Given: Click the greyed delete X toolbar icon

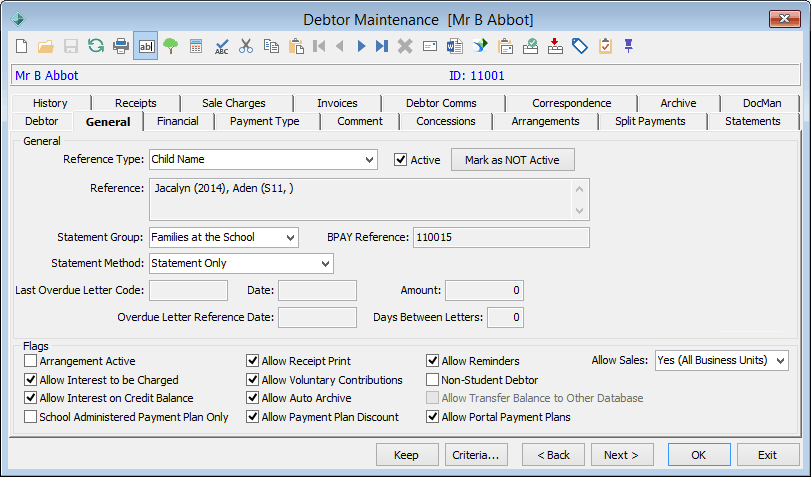Looking at the screenshot, I should 405,46.
